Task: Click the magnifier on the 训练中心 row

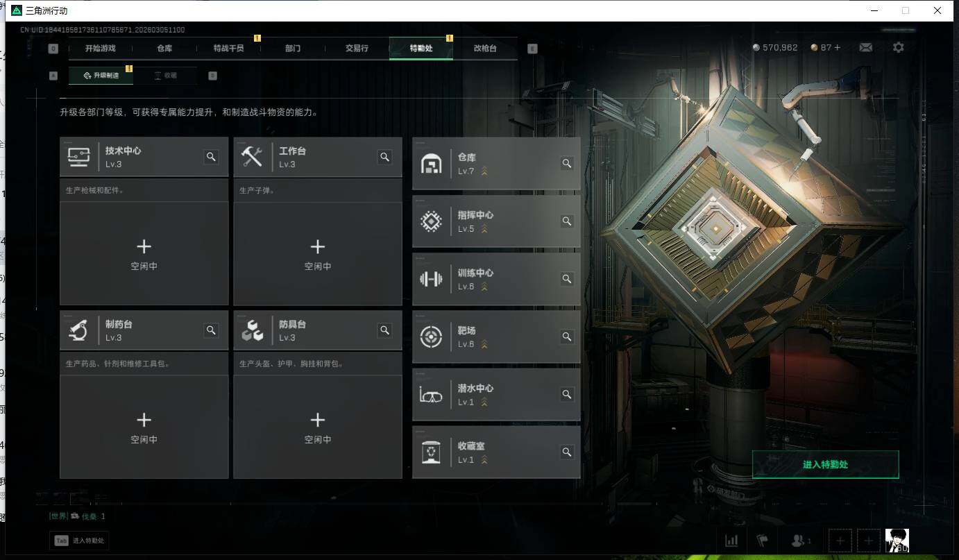Action: 567,279
